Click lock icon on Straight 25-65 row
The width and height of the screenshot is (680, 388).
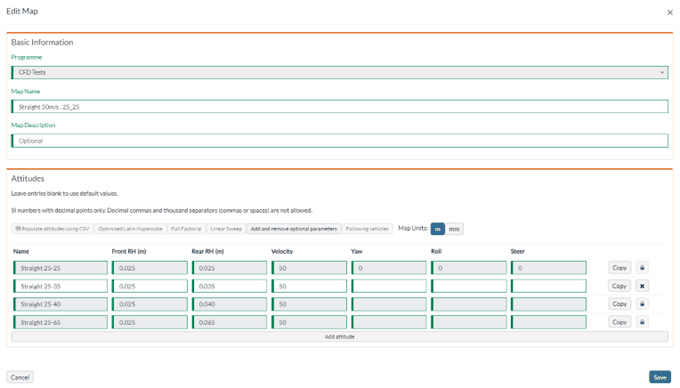[x=642, y=322]
